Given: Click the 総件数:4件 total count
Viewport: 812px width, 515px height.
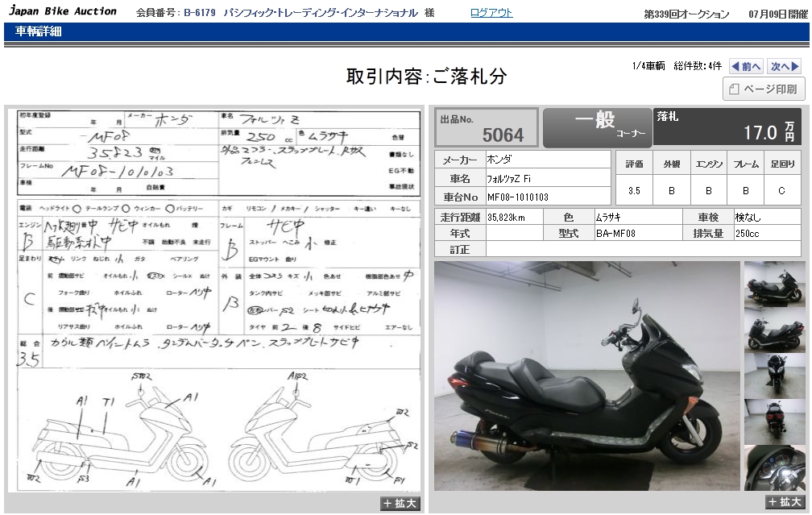Looking at the screenshot, I should tap(698, 66).
